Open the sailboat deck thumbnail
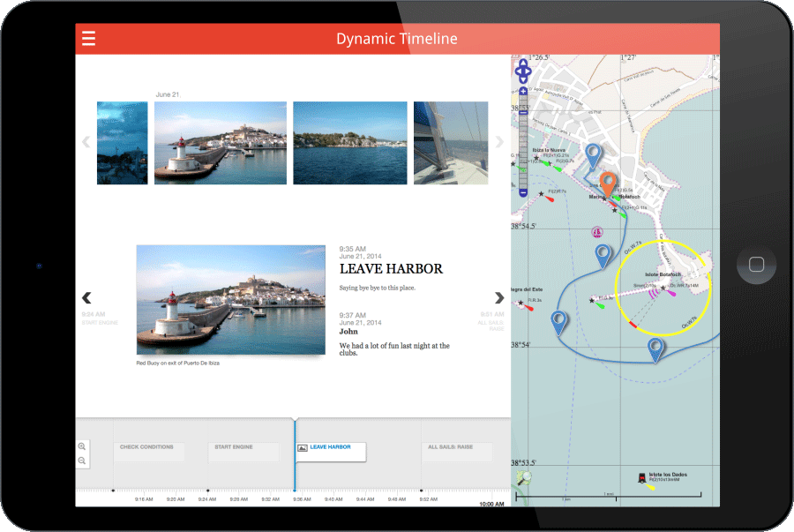The image size is (794, 532). pyautogui.click(x=451, y=143)
